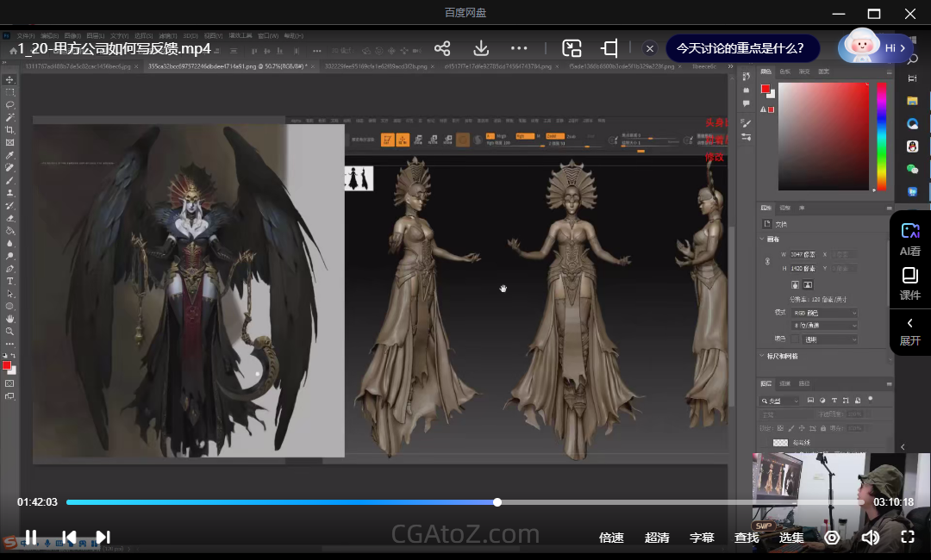This screenshot has height=560, width=931.
Task: Click the 今天讨论的重点是什么？ suggestion
Action: point(740,48)
